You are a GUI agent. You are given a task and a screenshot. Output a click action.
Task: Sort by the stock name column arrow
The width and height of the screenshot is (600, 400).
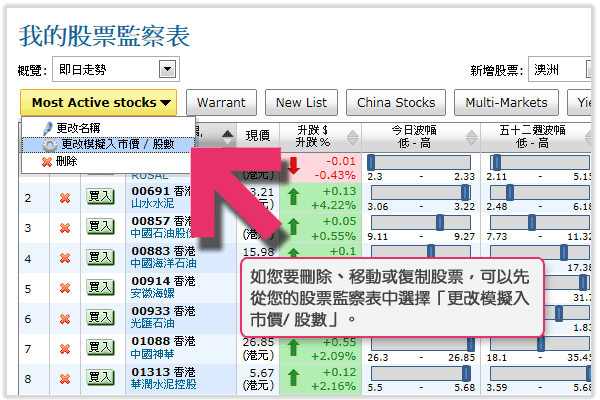click(x=228, y=136)
